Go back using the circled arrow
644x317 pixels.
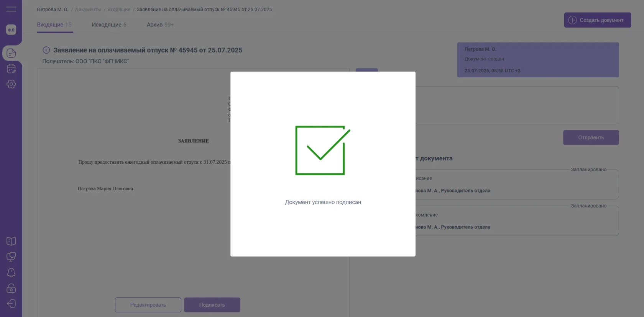pyautogui.click(x=46, y=50)
